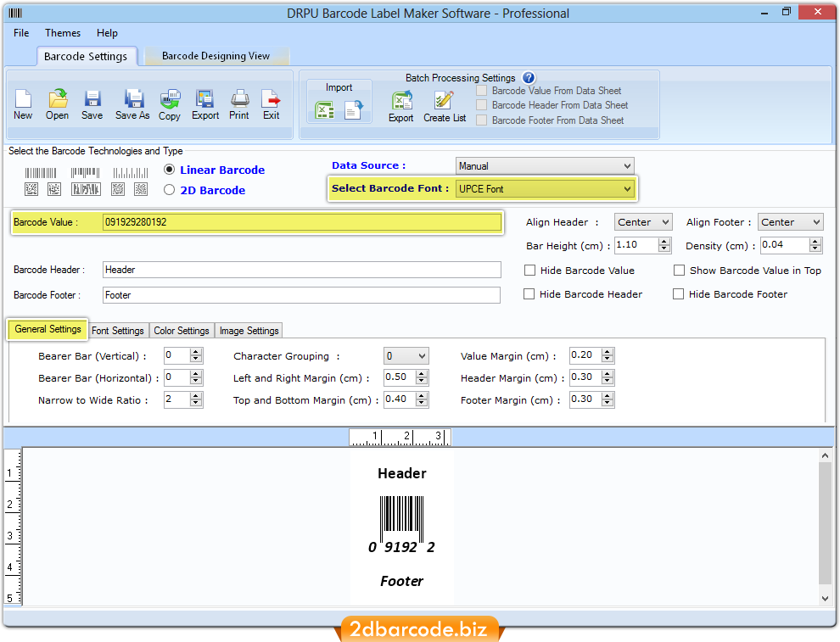
Task: Increase Bar Height value
Action: [x=664, y=242]
